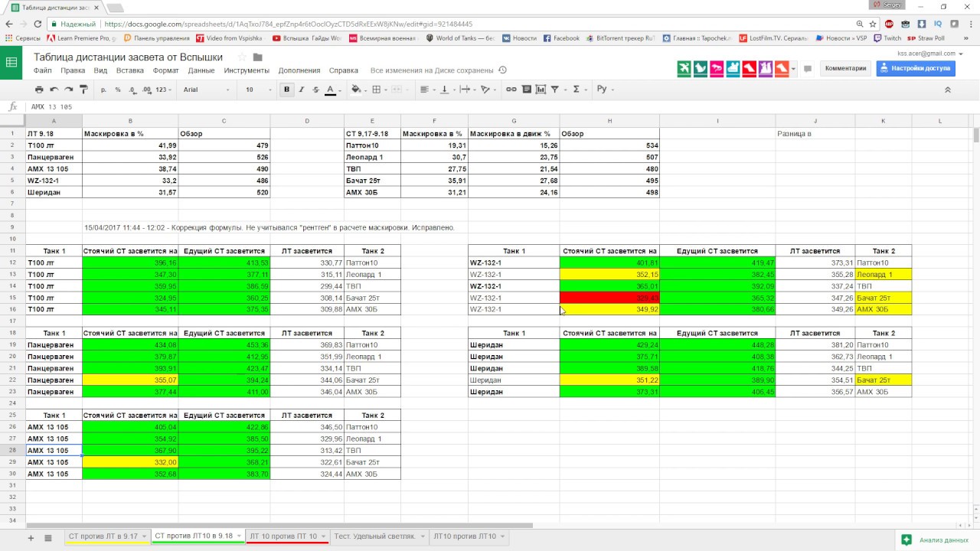
Task: Open the Данные menu
Action: (201, 70)
